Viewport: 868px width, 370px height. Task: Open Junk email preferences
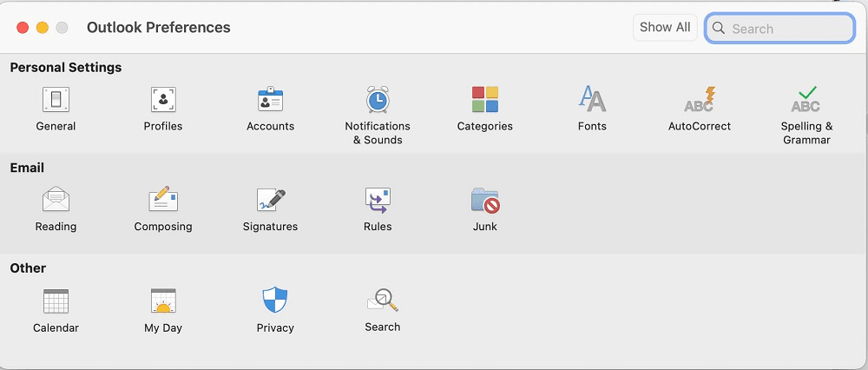pyautogui.click(x=484, y=202)
